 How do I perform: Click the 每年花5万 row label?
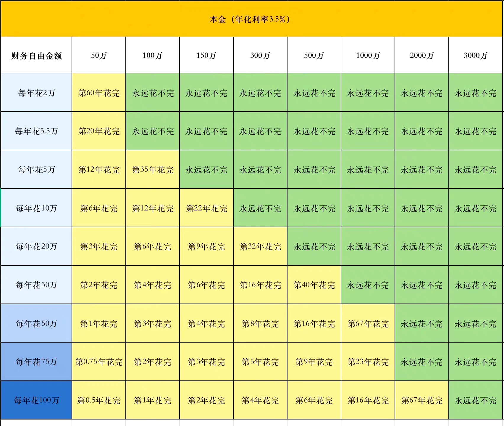point(36,170)
